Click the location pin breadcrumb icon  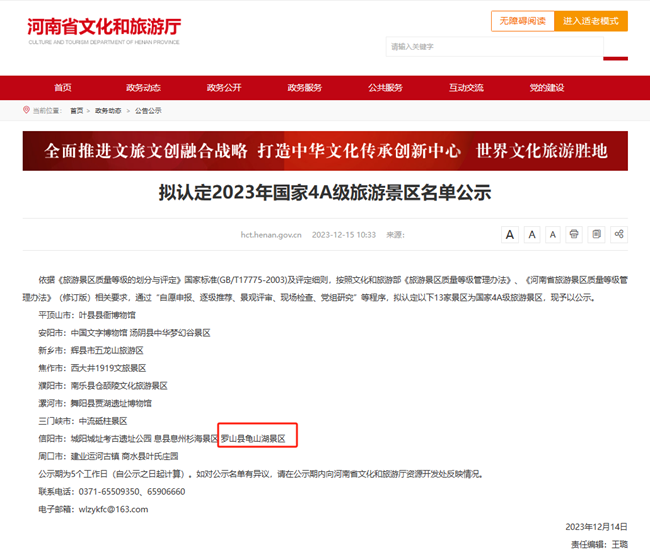click(26, 110)
